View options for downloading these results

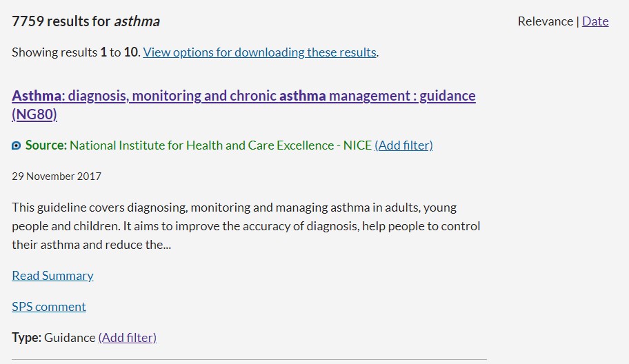[x=259, y=52]
